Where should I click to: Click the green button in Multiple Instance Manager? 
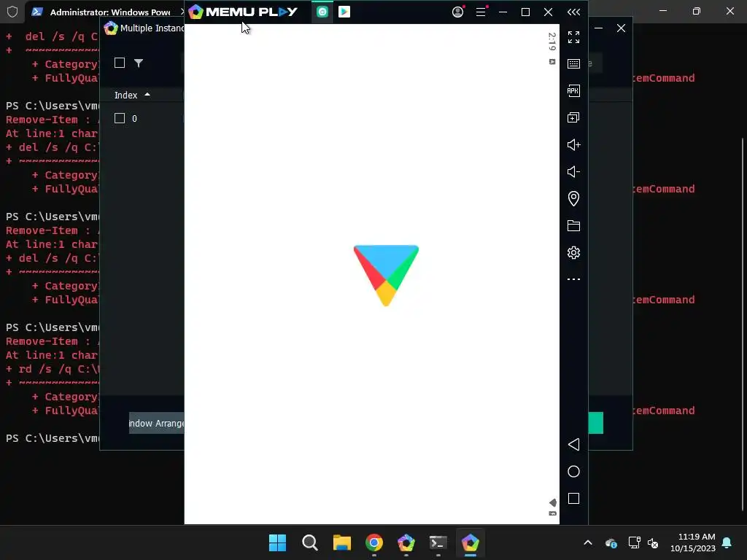point(596,423)
